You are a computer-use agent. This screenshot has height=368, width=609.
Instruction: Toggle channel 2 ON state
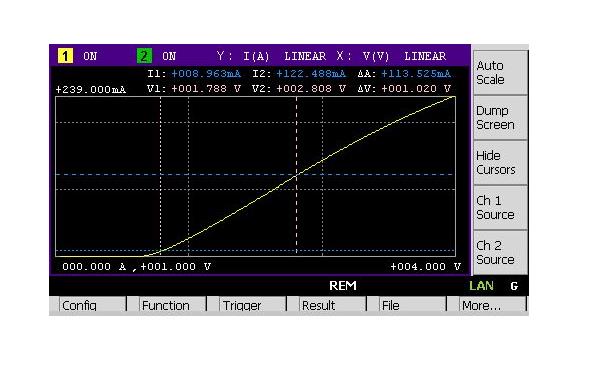coord(169,56)
